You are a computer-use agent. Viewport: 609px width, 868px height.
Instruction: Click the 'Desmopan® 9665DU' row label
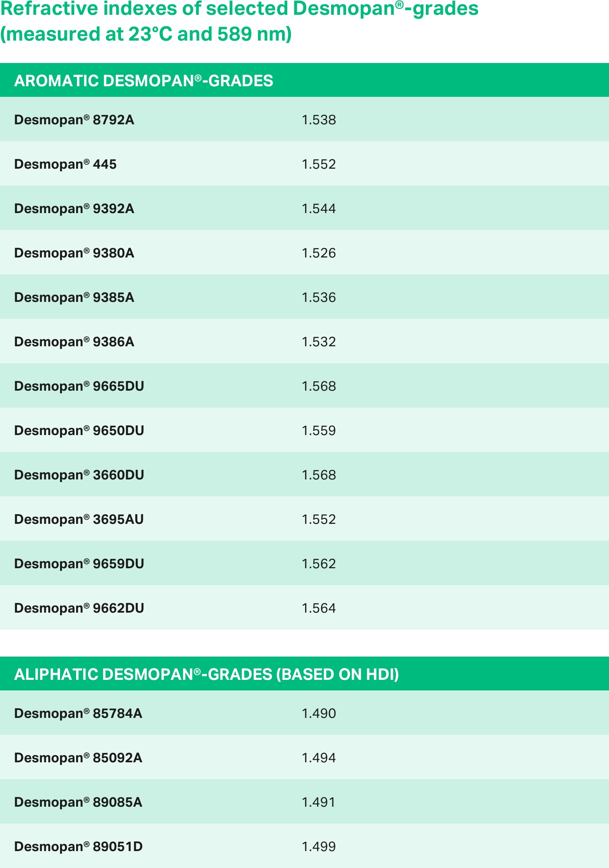(x=80, y=386)
